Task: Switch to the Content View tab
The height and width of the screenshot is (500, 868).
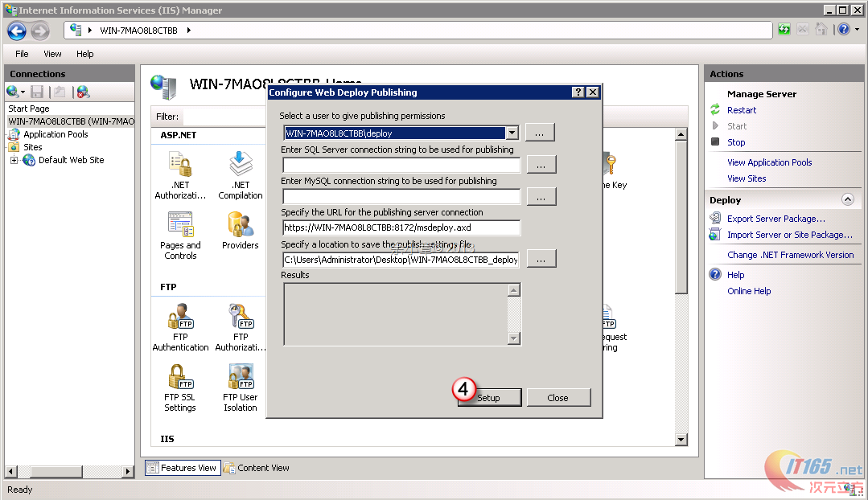Action: tap(257, 468)
